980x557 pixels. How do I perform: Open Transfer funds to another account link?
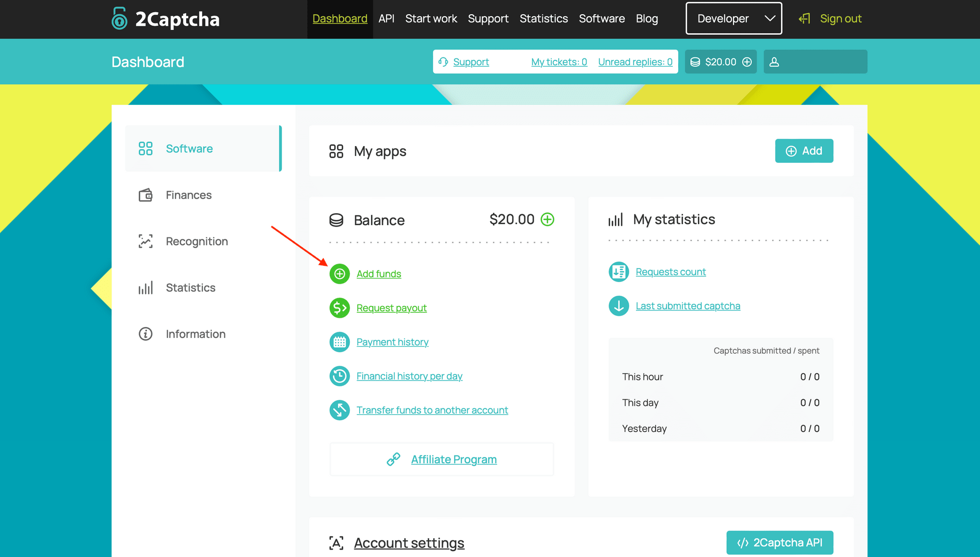click(432, 410)
